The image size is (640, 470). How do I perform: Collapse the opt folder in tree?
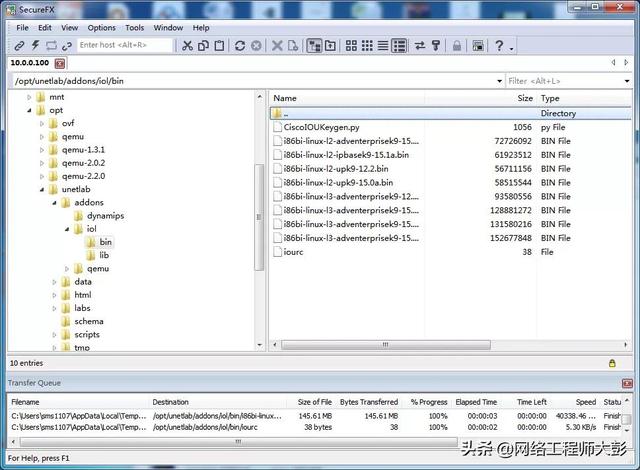coord(29,110)
